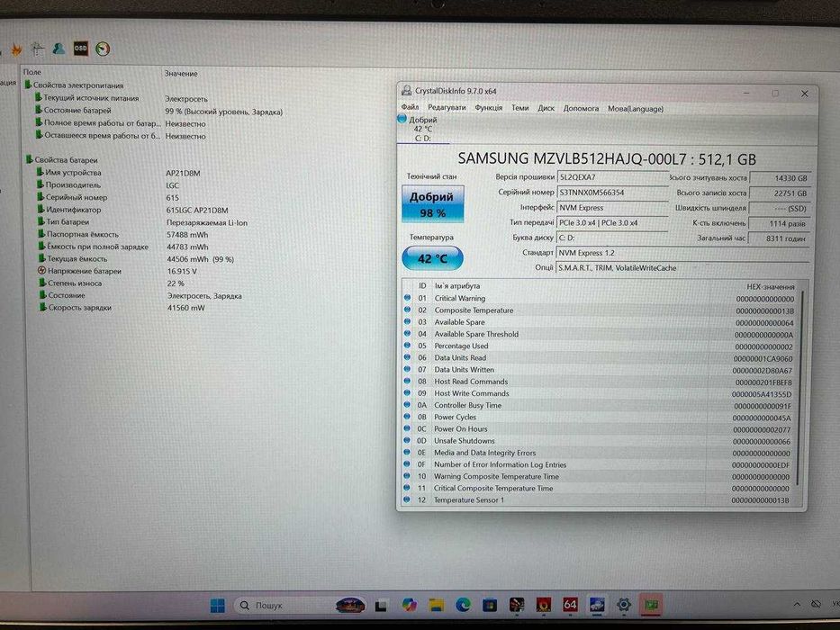Click the 42 °C temperature button
This screenshot has height=630, width=840.
point(432,258)
